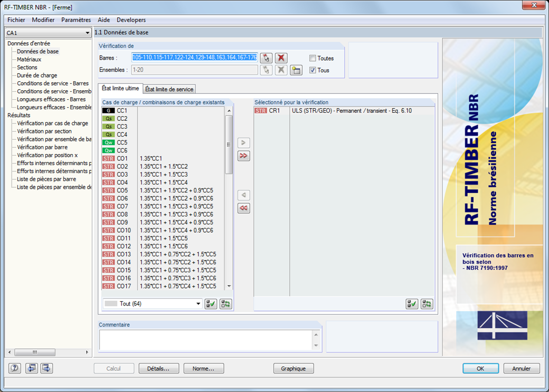Open the Developers menu

pos(131,20)
